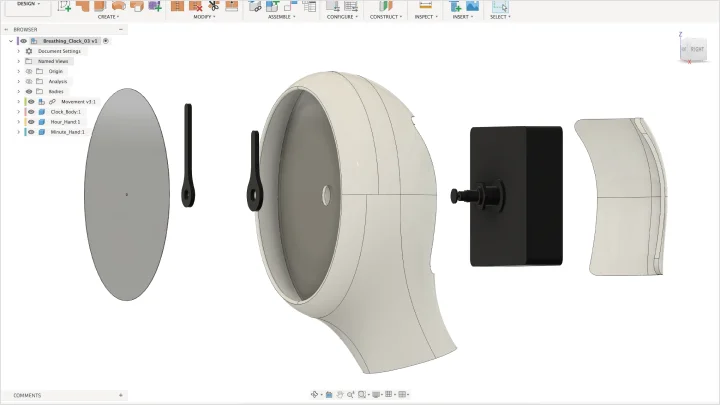The width and height of the screenshot is (720, 405).
Task: Select the Press Pull tool in Modify
Action: click(x=177, y=6)
